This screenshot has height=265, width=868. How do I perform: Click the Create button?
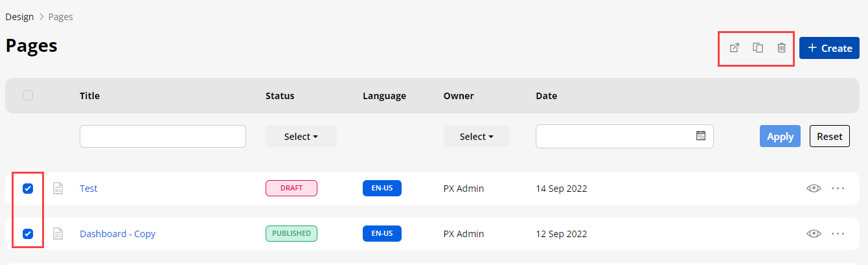click(829, 48)
